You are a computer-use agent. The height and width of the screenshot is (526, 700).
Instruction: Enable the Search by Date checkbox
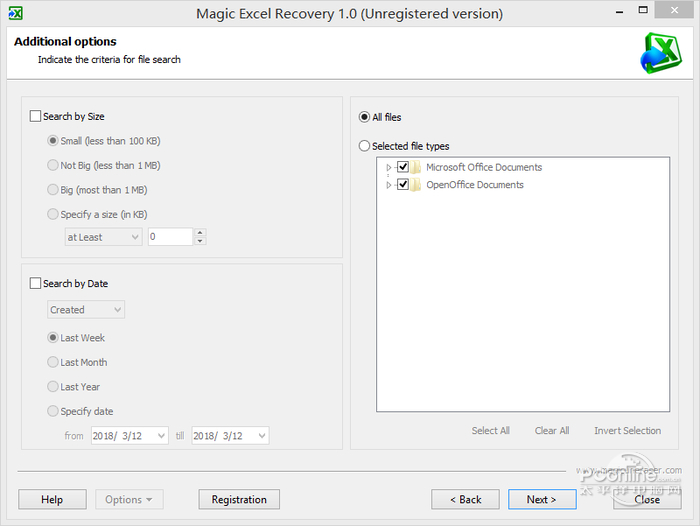[x=35, y=283]
